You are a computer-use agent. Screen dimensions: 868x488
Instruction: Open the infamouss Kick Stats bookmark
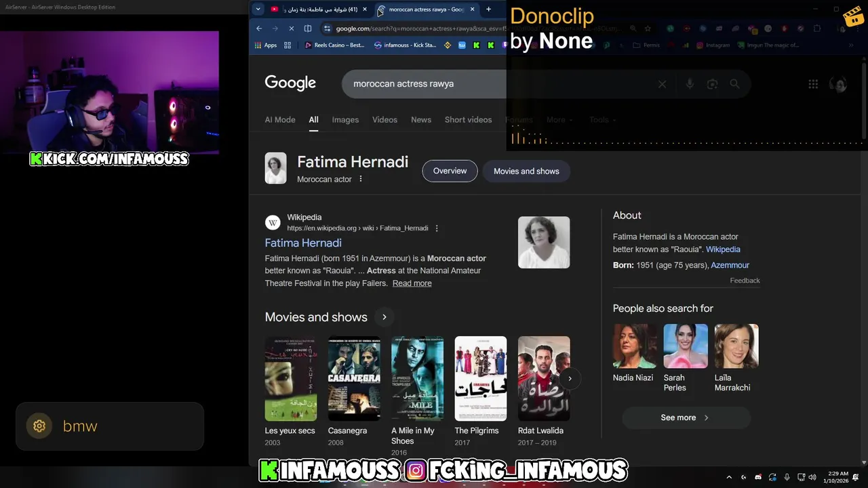point(405,45)
